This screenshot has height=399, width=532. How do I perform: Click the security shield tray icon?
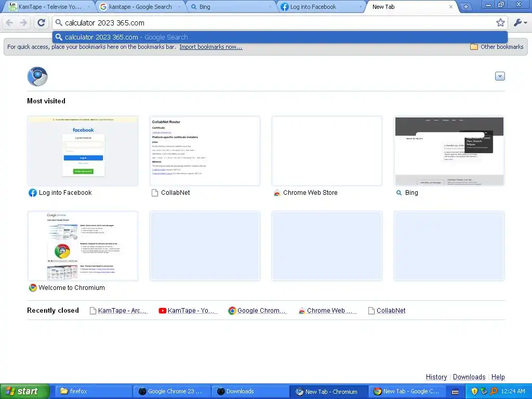474,392
